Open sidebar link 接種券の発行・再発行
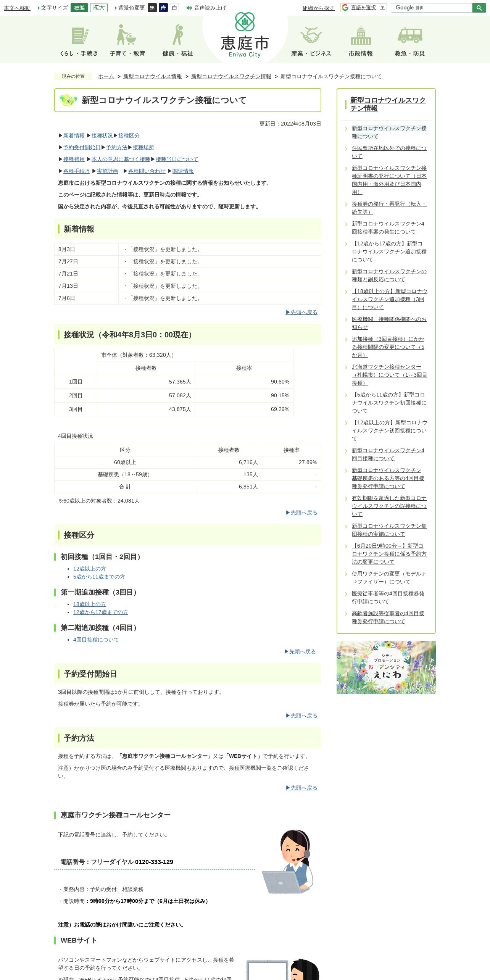Image resolution: width=490 pixels, height=980 pixels. coord(389,208)
